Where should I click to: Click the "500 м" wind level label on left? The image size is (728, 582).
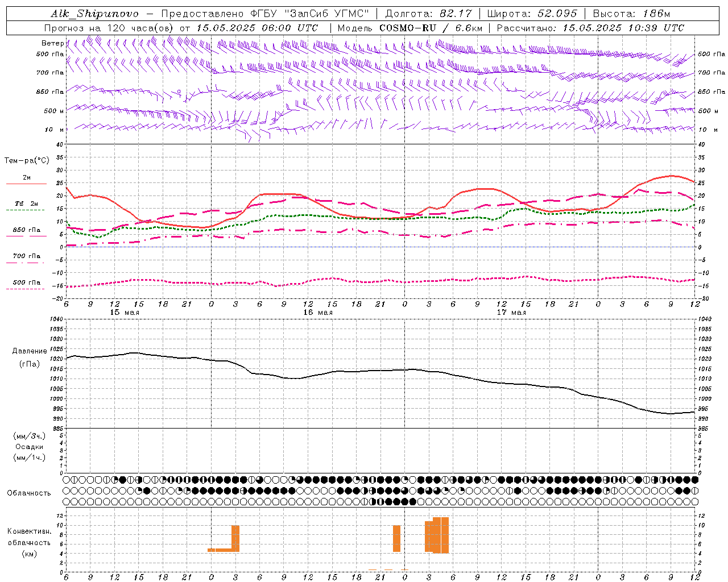tap(54, 111)
